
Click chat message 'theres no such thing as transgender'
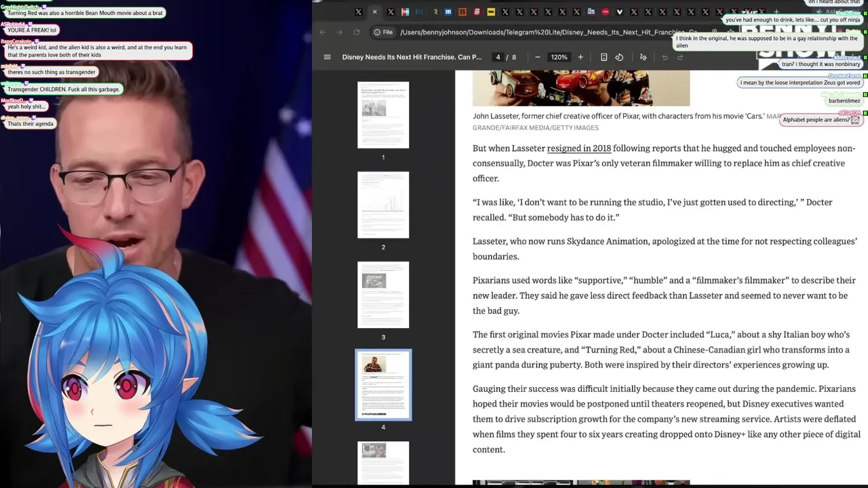52,72
